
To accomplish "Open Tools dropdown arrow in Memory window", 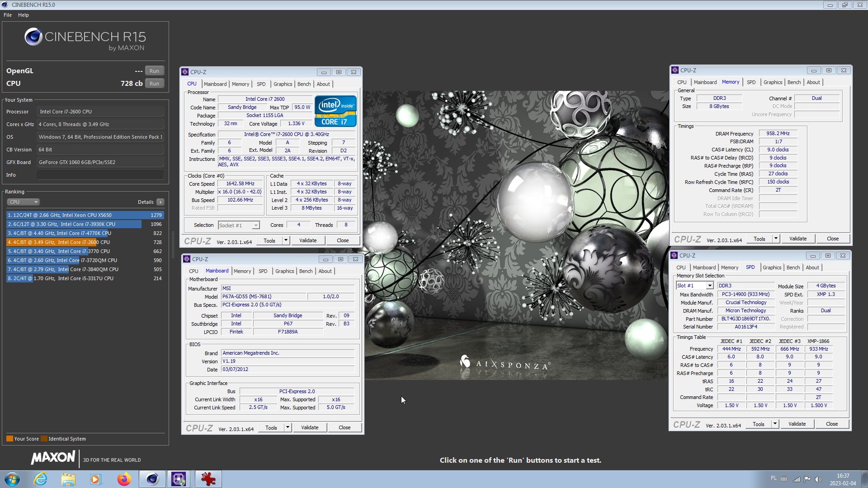I will click(776, 239).
